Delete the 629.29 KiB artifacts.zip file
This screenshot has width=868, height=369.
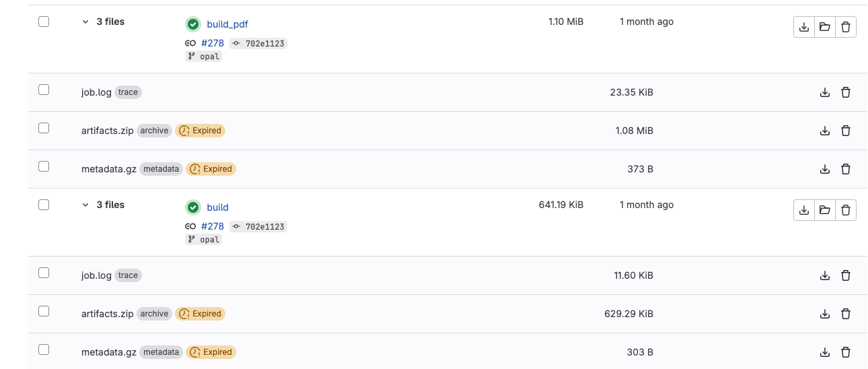coord(846,314)
